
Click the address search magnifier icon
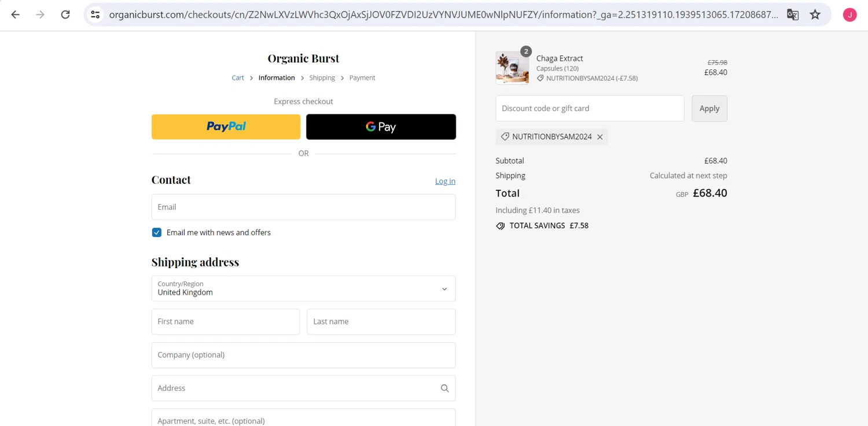[444, 388]
